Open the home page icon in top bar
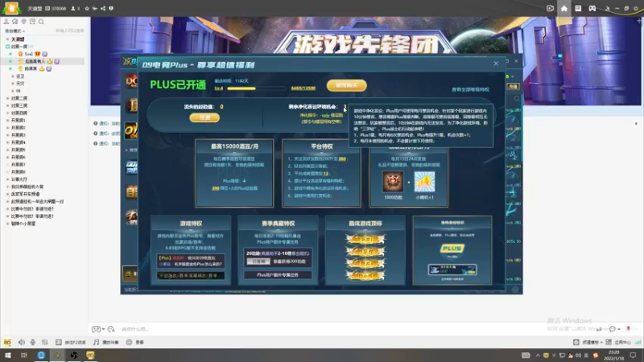The image size is (644, 362). 564,8
